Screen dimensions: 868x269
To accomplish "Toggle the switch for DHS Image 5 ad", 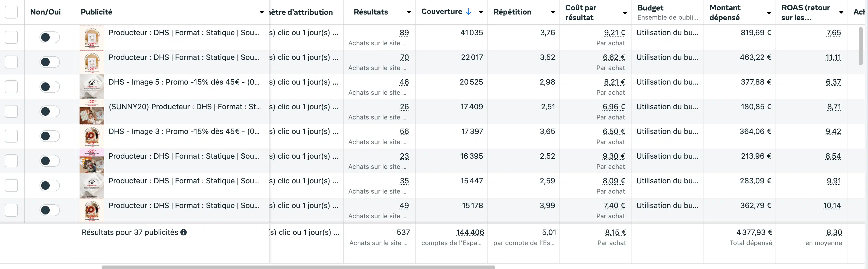I will point(49,86).
